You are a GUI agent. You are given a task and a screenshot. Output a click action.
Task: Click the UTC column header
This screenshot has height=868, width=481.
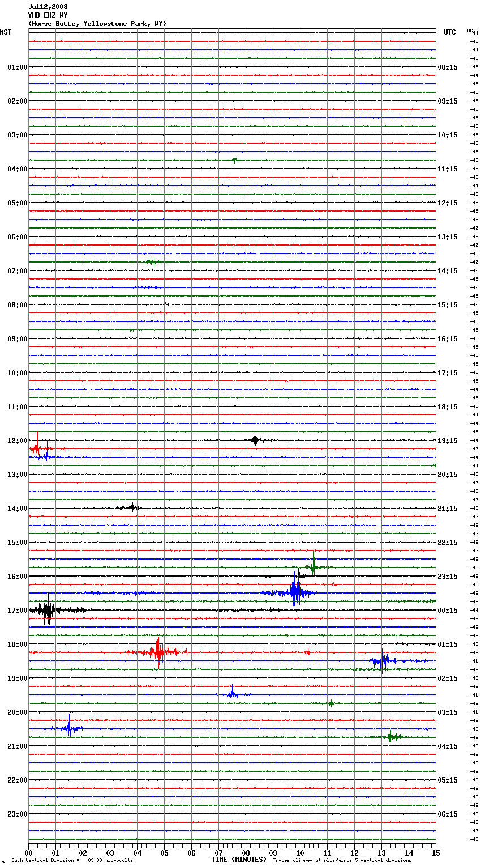(x=450, y=32)
